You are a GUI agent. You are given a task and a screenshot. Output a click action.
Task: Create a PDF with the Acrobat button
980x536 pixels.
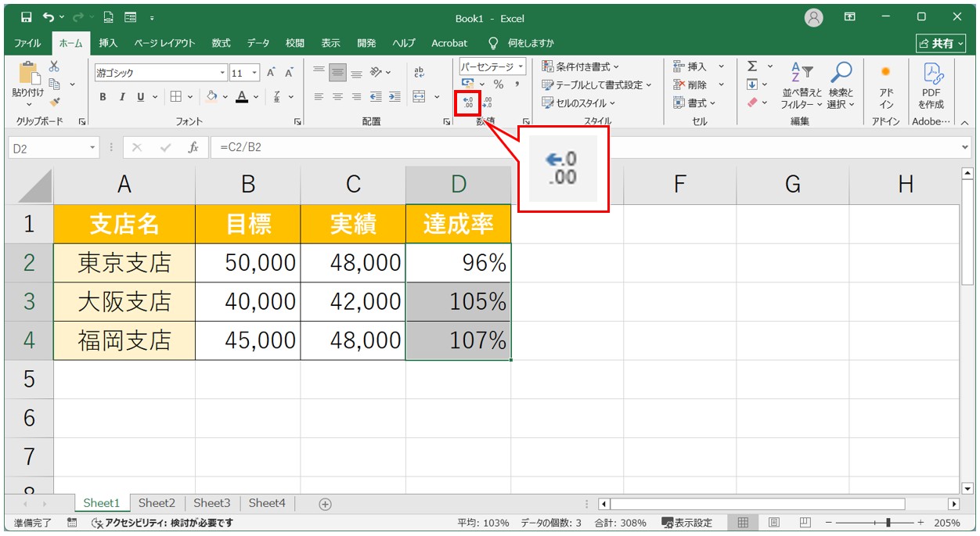(931, 86)
